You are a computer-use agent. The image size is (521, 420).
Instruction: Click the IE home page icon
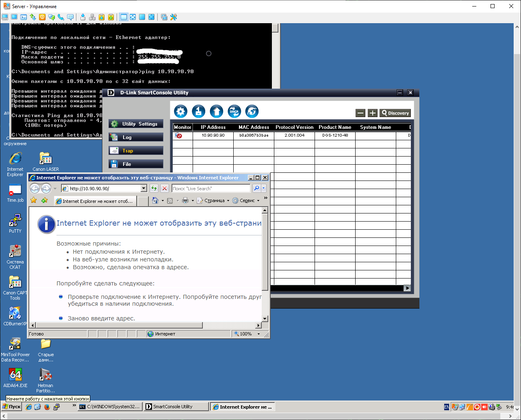point(155,200)
